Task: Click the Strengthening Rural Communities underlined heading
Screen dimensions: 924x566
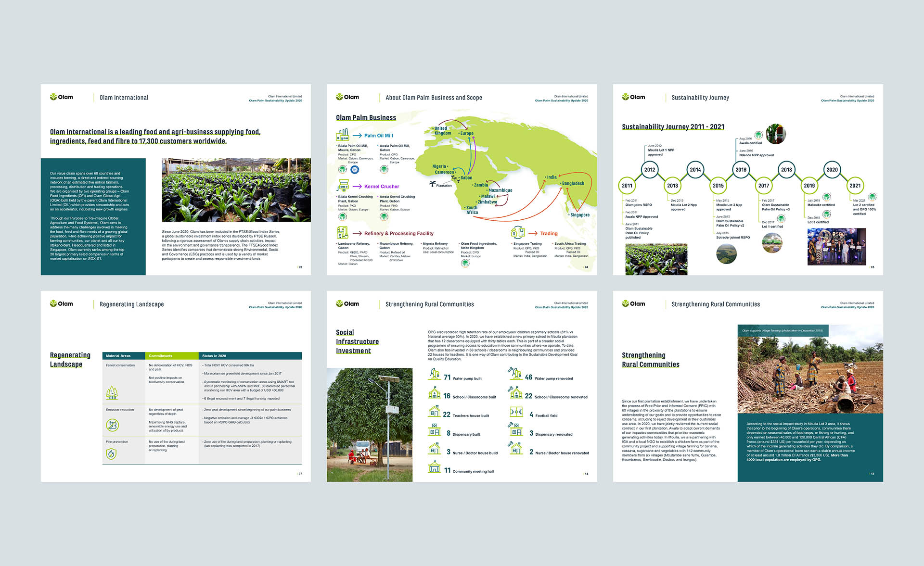Action: tap(650, 360)
